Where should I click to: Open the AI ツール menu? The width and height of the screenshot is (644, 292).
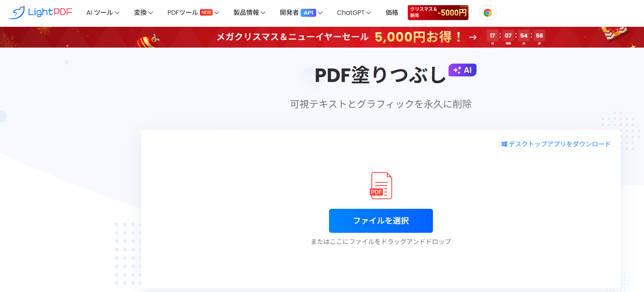(103, 13)
